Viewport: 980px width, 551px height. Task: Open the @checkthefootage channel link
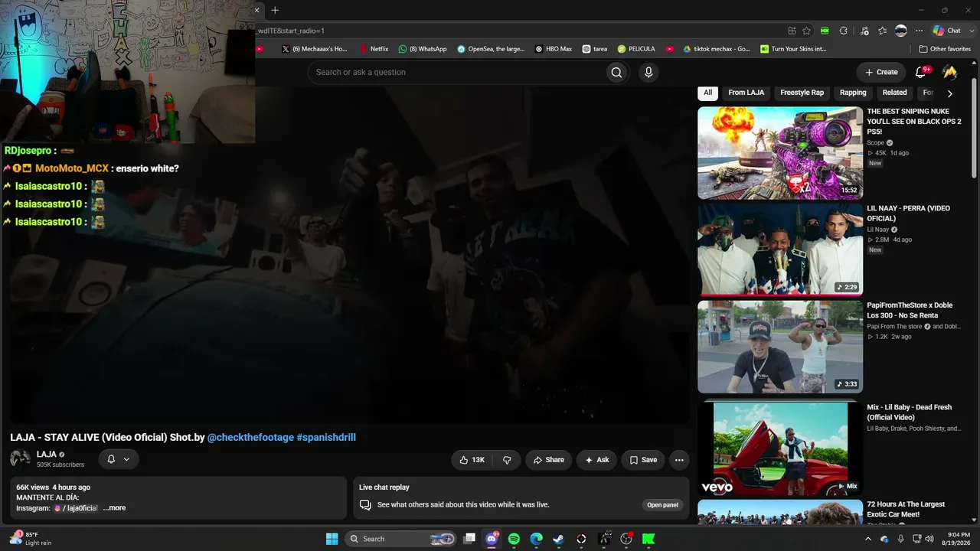[250, 438]
